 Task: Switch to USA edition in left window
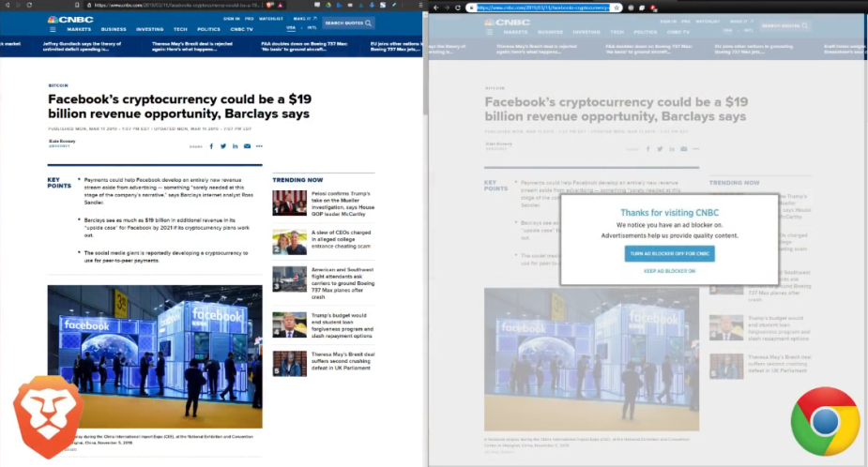tap(291, 28)
